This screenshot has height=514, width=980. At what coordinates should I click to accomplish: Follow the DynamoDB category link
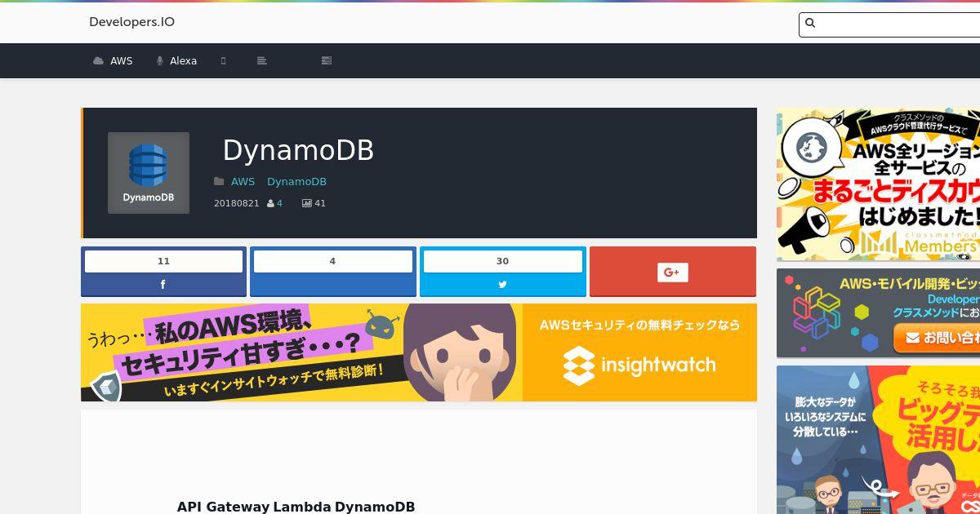[x=296, y=182]
